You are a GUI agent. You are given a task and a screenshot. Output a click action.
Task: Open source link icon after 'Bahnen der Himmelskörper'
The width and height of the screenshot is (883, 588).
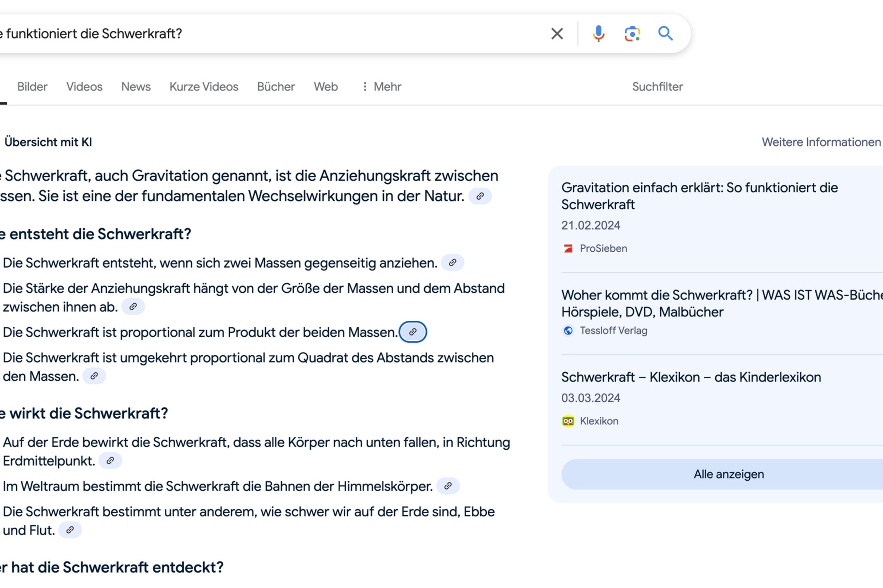(x=448, y=486)
